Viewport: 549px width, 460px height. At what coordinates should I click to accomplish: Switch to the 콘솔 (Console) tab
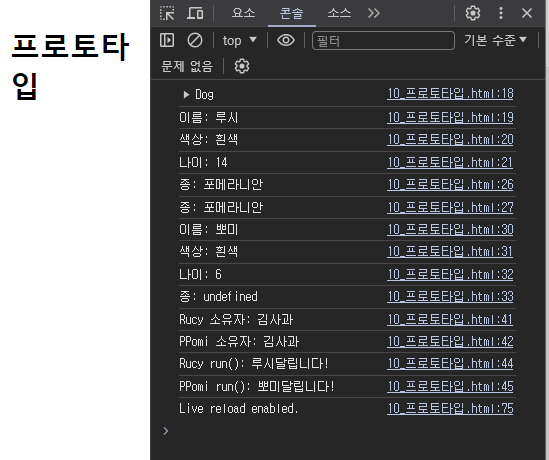(291, 13)
